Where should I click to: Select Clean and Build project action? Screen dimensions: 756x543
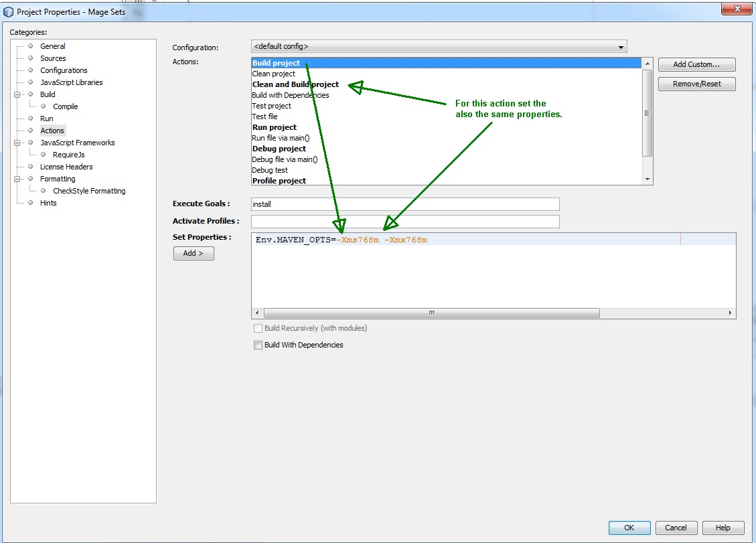click(x=295, y=84)
